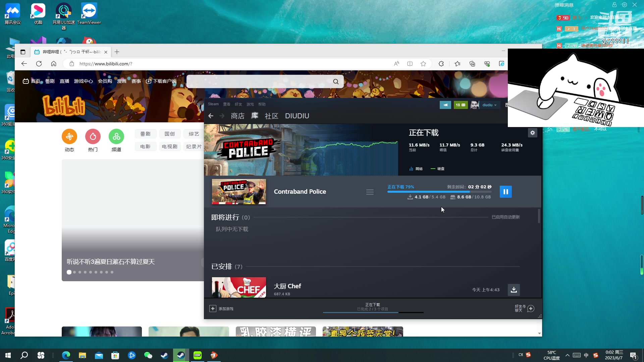Open 腾讯会议 desktop shortcut
Screen dimensions: 644x362
(x=13, y=14)
